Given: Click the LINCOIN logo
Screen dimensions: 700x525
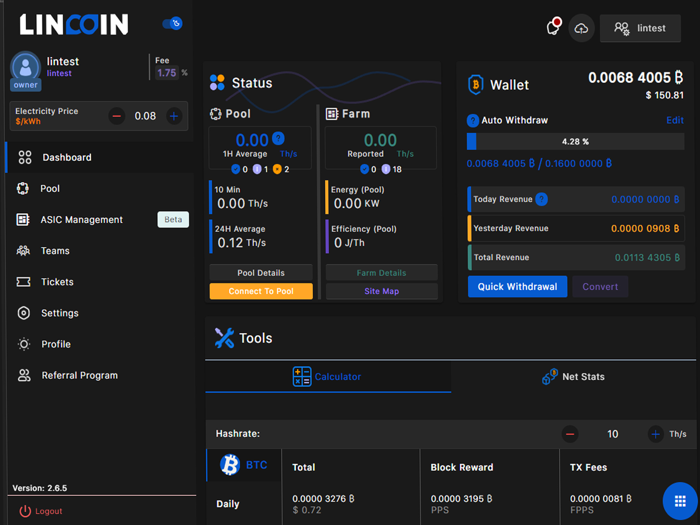Looking at the screenshot, I should [x=74, y=24].
